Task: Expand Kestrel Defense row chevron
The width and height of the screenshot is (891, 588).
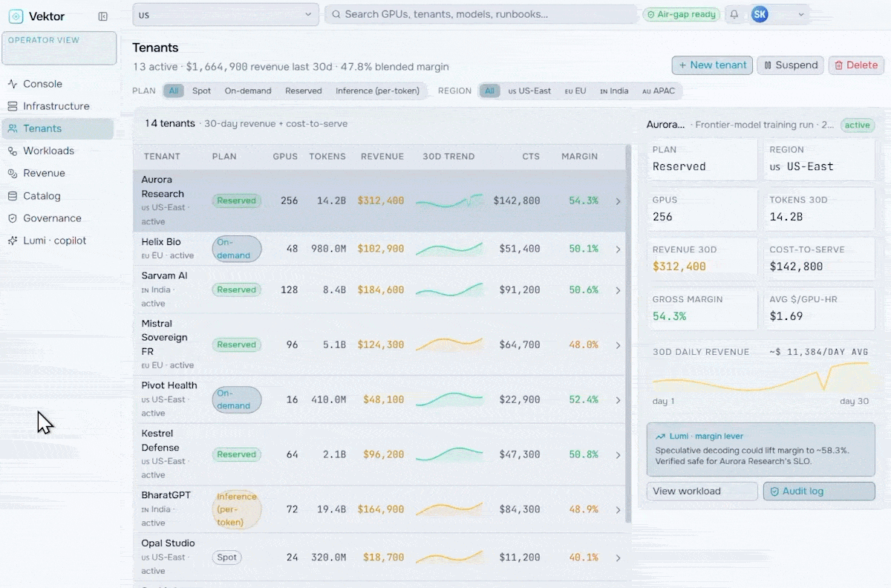Action: pyautogui.click(x=618, y=454)
